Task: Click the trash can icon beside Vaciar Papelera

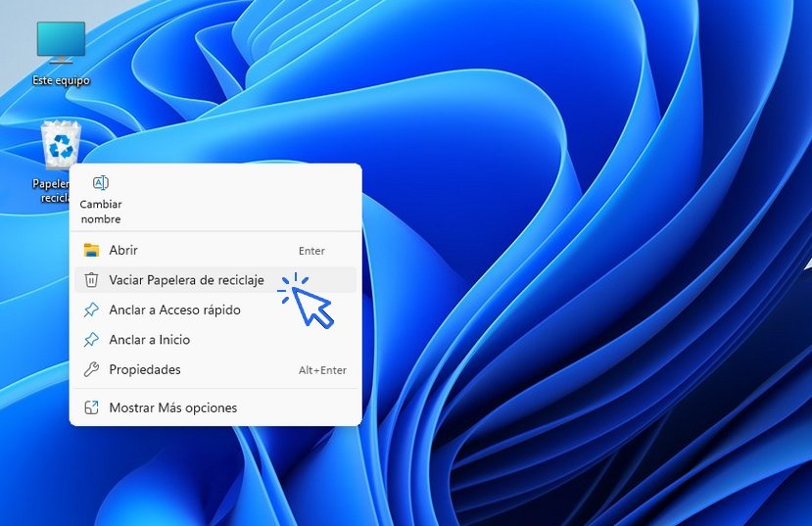Action: click(91, 280)
